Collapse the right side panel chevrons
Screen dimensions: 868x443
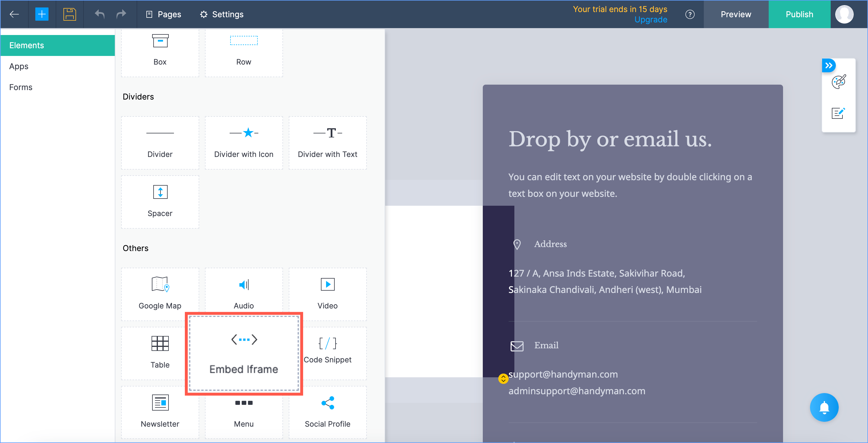(829, 65)
